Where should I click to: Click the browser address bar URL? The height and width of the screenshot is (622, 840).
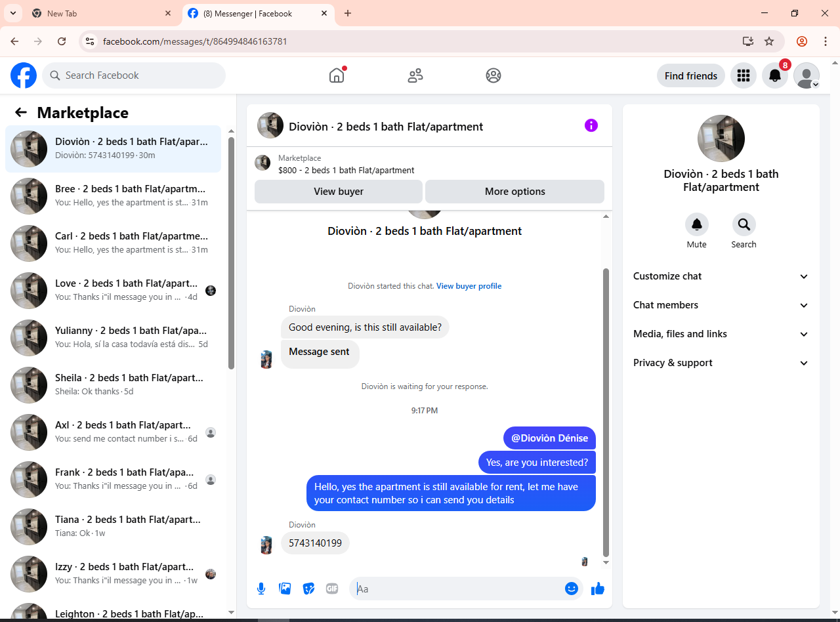pos(195,41)
